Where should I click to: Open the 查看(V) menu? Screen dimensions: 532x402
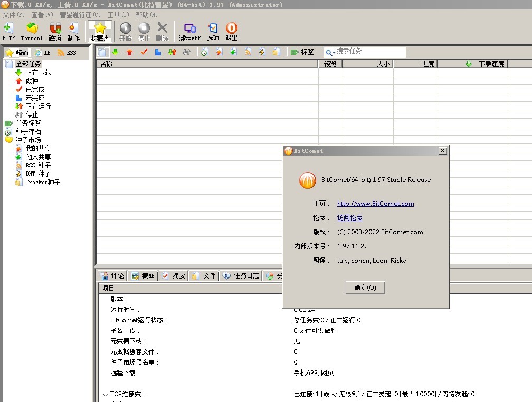[42, 15]
